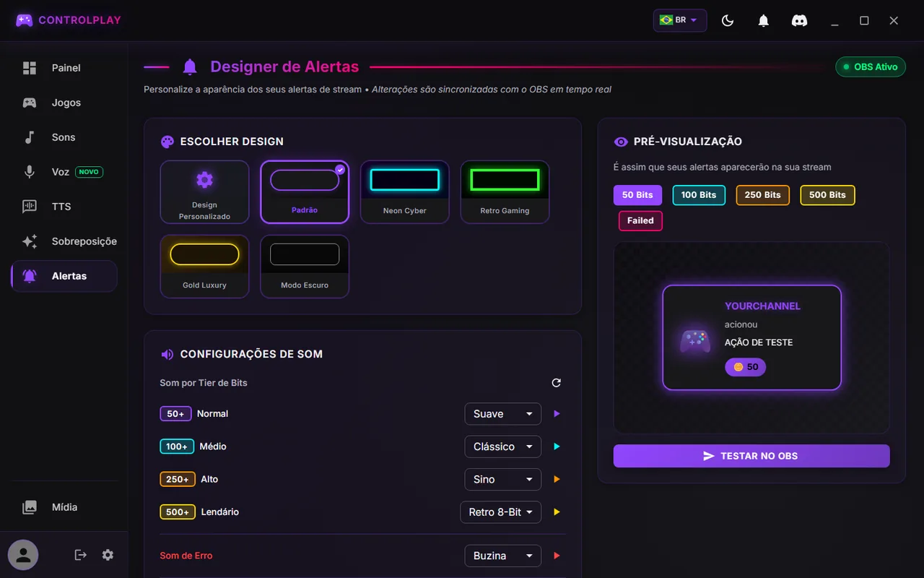Click the Discord icon in the top bar
This screenshot has width=924, height=578.
pos(799,20)
